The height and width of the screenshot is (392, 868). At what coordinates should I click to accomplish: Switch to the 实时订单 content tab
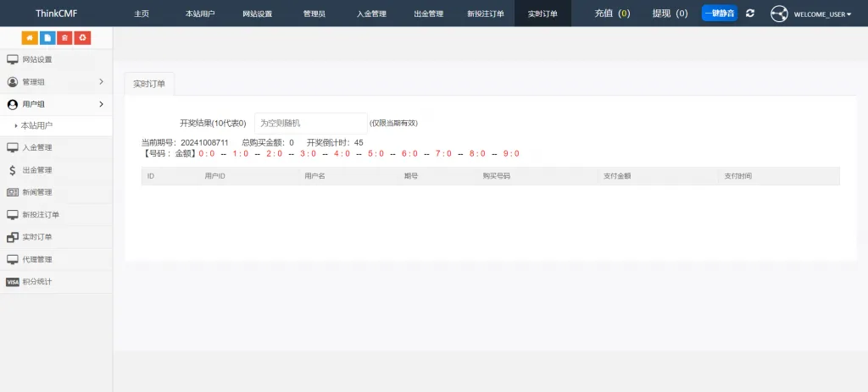(149, 84)
